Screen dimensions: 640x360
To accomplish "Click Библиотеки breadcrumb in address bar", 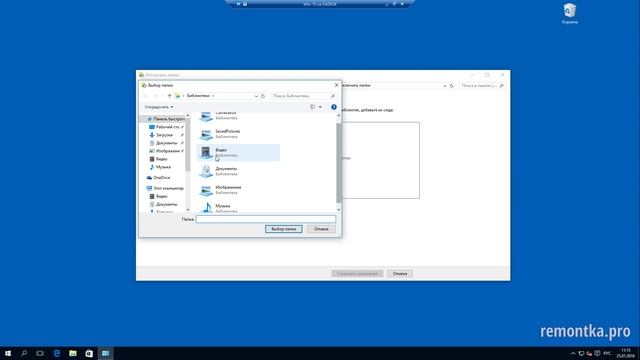I will click(198, 96).
